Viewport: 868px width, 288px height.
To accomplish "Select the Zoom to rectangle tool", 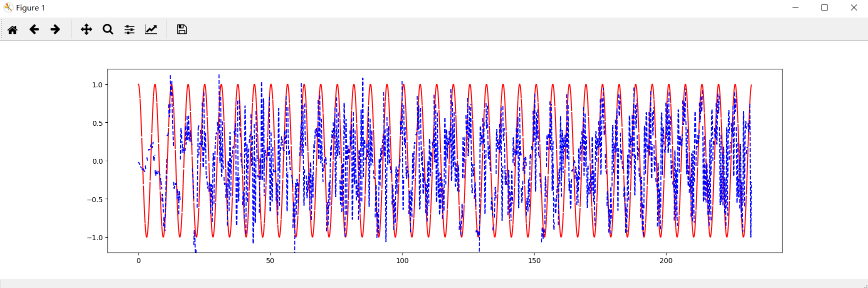I will point(108,29).
